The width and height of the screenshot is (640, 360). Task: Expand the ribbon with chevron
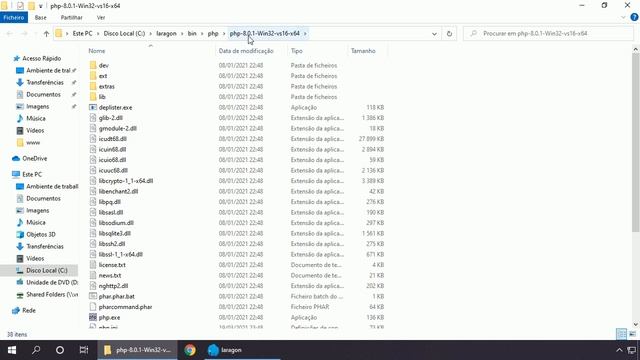[x=623, y=18]
